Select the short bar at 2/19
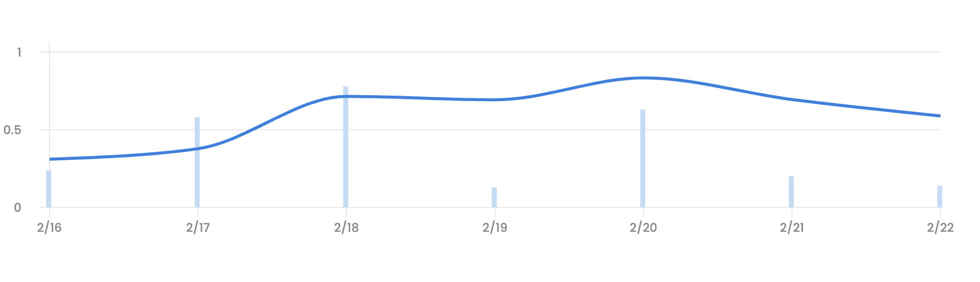The height and width of the screenshot is (282, 980). point(494,197)
